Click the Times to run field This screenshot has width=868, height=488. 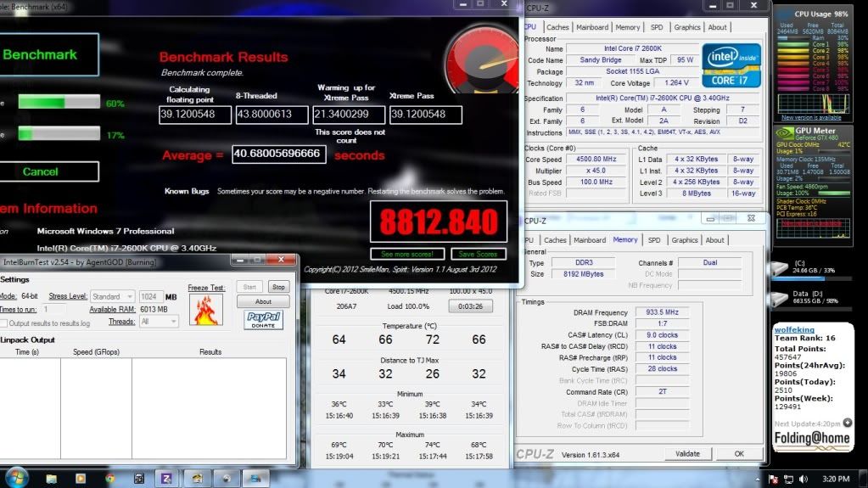pos(53,310)
